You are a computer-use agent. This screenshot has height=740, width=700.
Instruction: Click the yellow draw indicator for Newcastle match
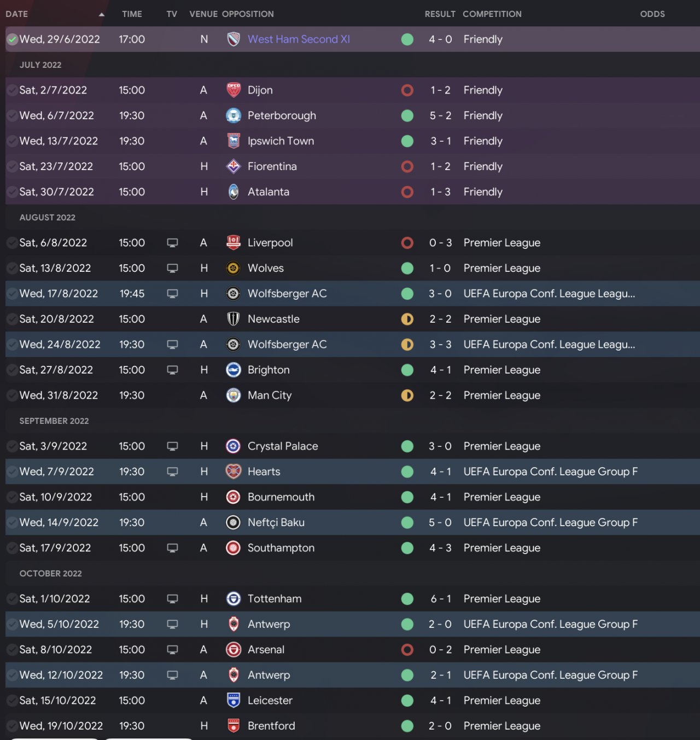(407, 319)
